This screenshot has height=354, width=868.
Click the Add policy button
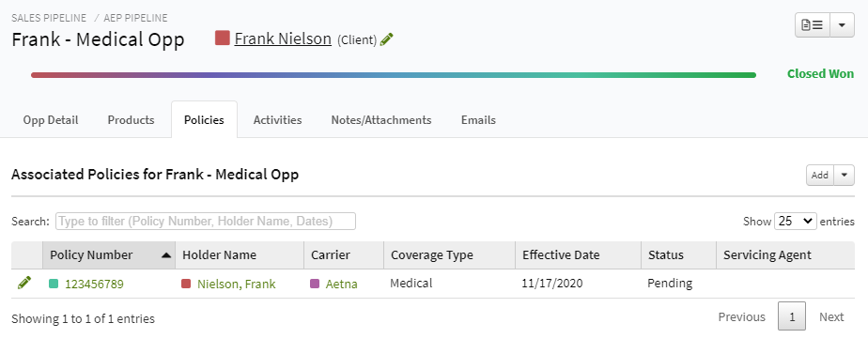tap(820, 175)
